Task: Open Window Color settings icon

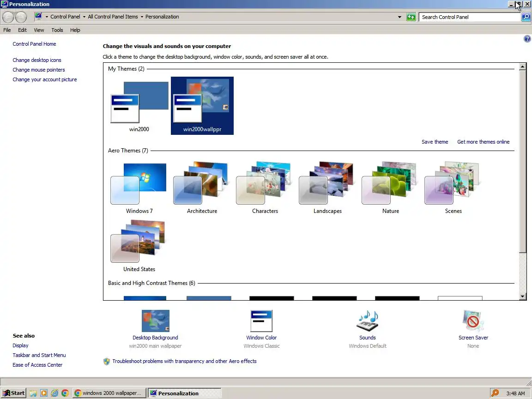Action: [x=261, y=320]
